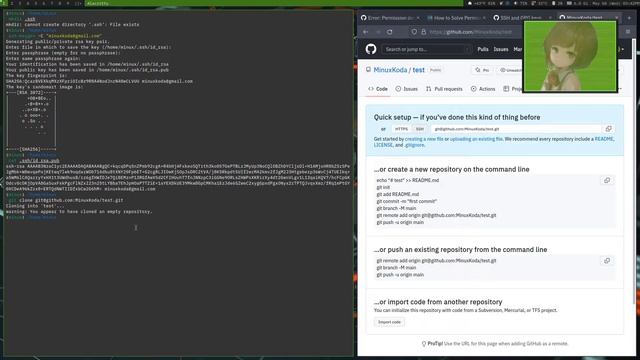
Task: Open the Firefox hamburger menu
Action: [628, 32]
